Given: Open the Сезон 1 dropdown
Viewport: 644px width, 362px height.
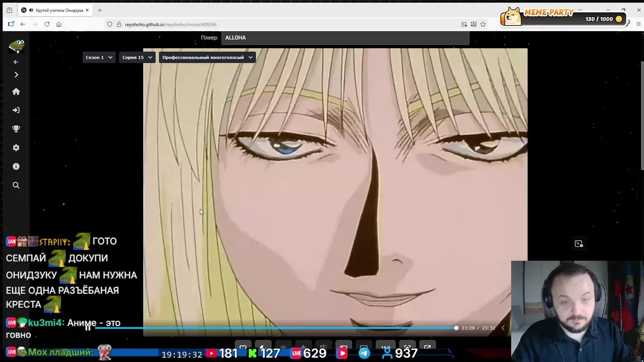Looking at the screenshot, I should pos(99,57).
